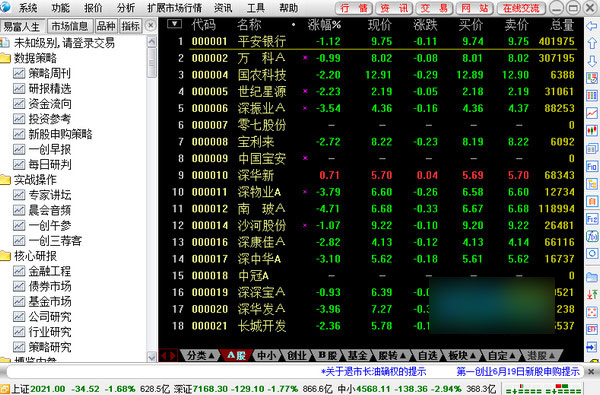The height and width of the screenshot is (395, 600).
Task: Click the left panel scrollbar down arrow
Action: tap(152, 357)
